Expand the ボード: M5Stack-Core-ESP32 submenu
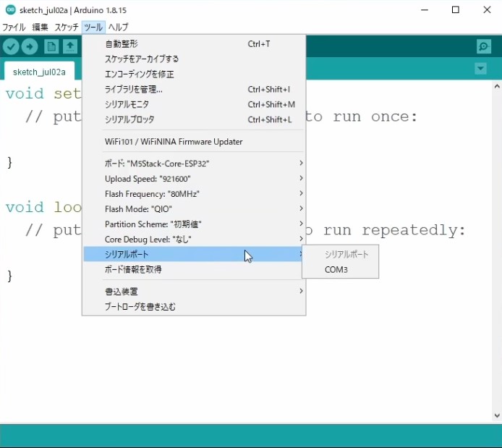This screenshot has height=448, width=502. coord(194,164)
